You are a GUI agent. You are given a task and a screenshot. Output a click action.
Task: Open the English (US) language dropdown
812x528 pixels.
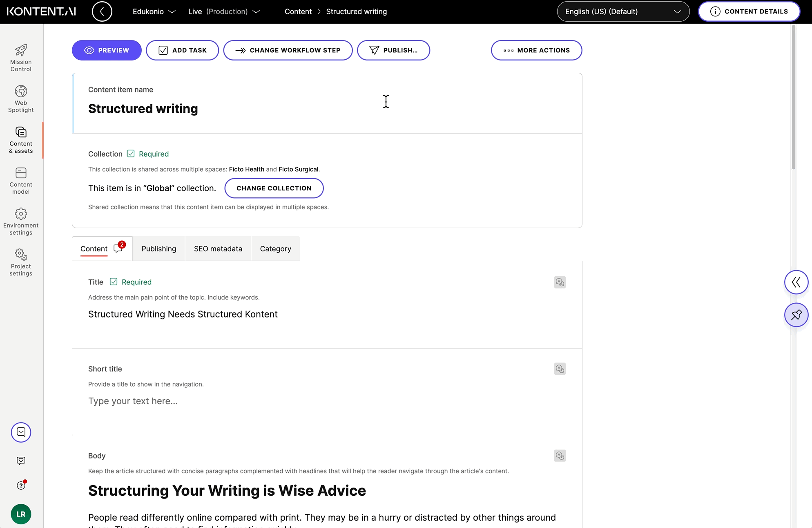622,11
